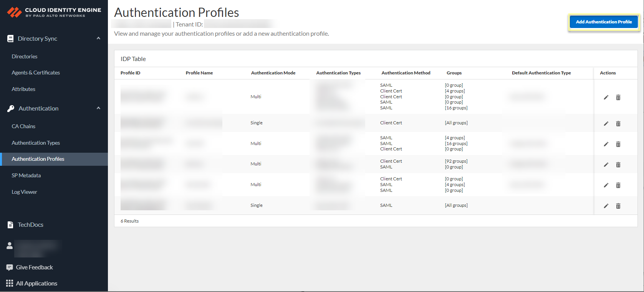Screen dimensions: 644x292
Task: Open the user account icon
Action: pyautogui.click(x=10, y=246)
